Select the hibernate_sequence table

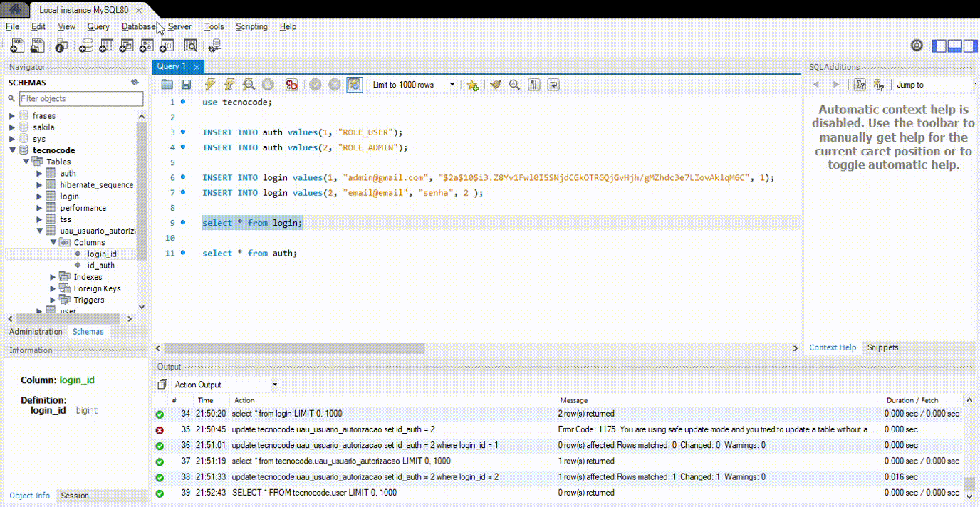(x=96, y=184)
